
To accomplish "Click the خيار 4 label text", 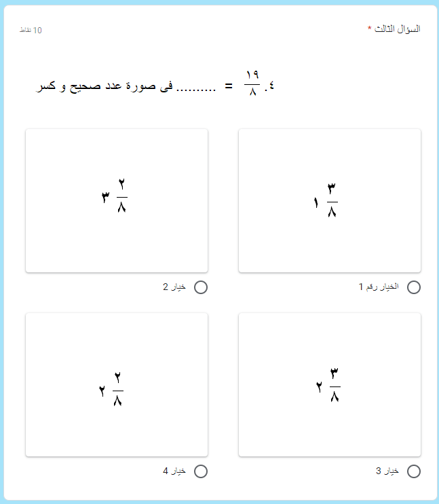I will [x=175, y=471].
